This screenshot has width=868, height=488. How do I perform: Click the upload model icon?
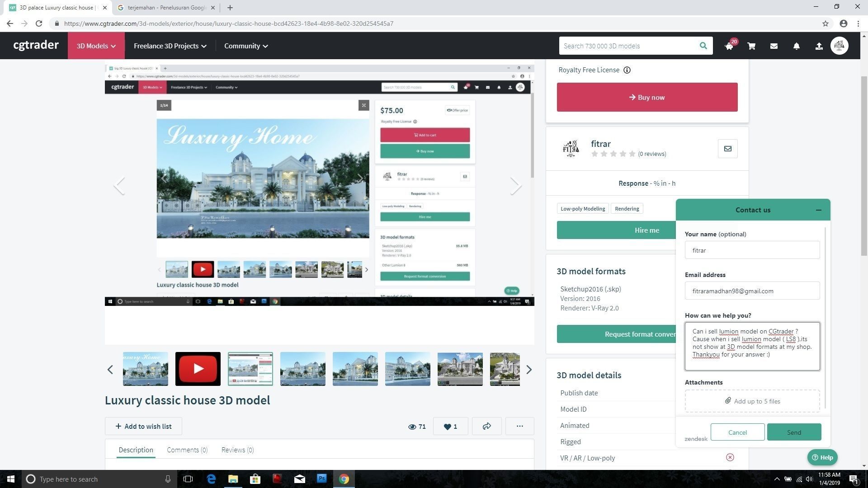pyautogui.click(x=819, y=46)
